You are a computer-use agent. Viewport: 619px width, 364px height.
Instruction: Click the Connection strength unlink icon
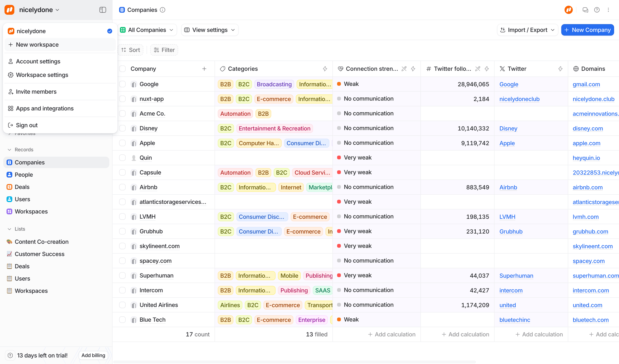coord(404,69)
